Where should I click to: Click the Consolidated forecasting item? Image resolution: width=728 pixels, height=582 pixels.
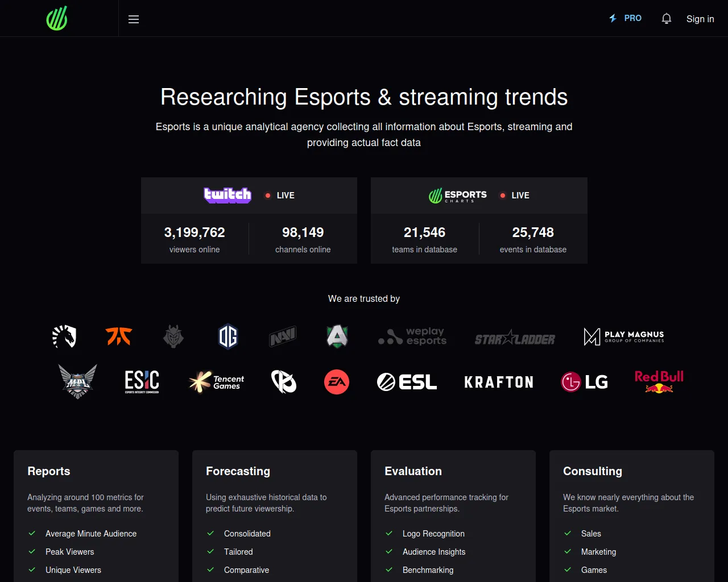tap(247, 534)
